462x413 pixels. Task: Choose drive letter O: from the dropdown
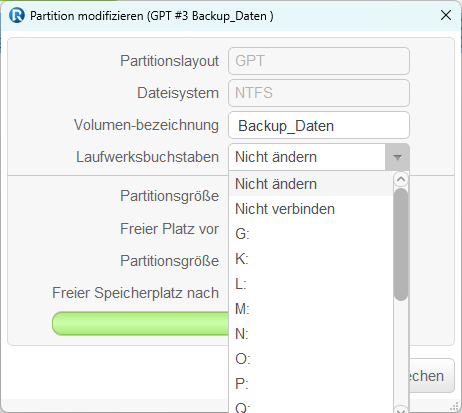(x=311, y=359)
